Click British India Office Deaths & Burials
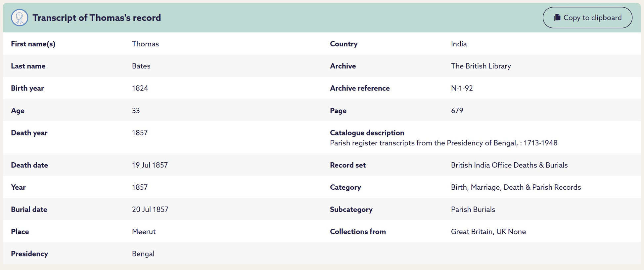 pos(509,165)
